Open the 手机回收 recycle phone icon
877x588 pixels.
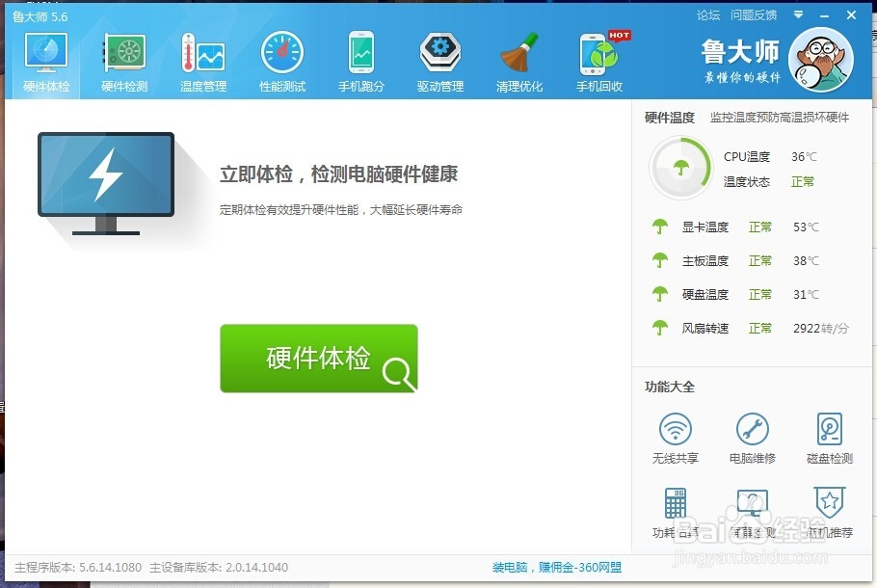(x=601, y=53)
